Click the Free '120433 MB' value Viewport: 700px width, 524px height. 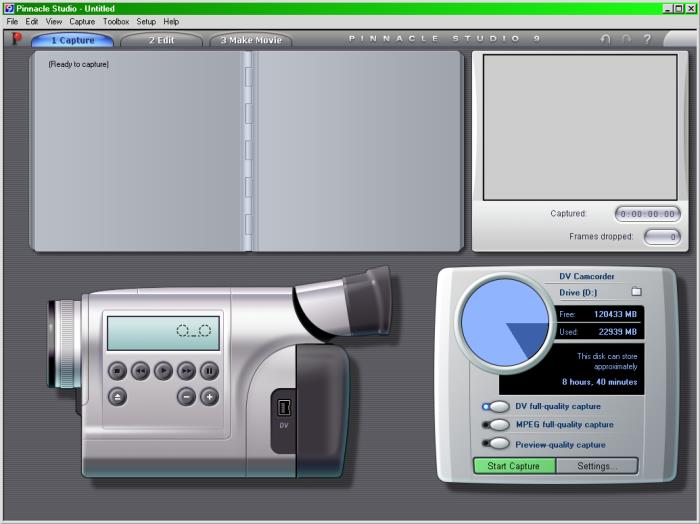[615, 314]
